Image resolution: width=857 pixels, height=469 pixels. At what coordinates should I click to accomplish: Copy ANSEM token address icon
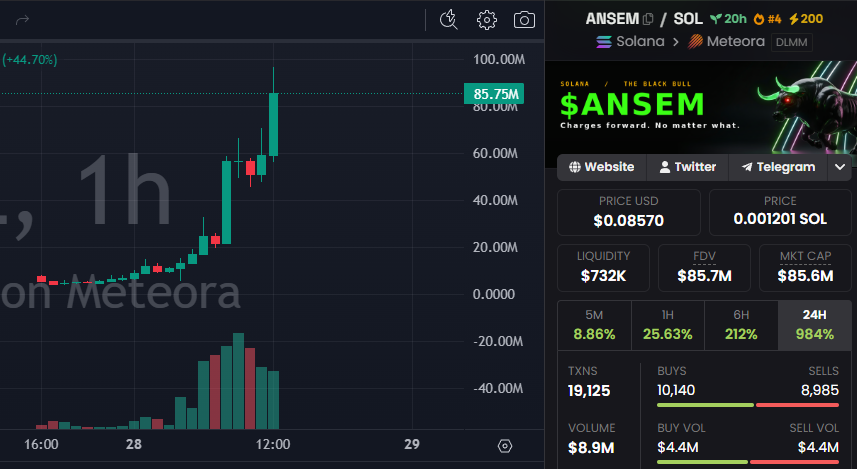648,19
